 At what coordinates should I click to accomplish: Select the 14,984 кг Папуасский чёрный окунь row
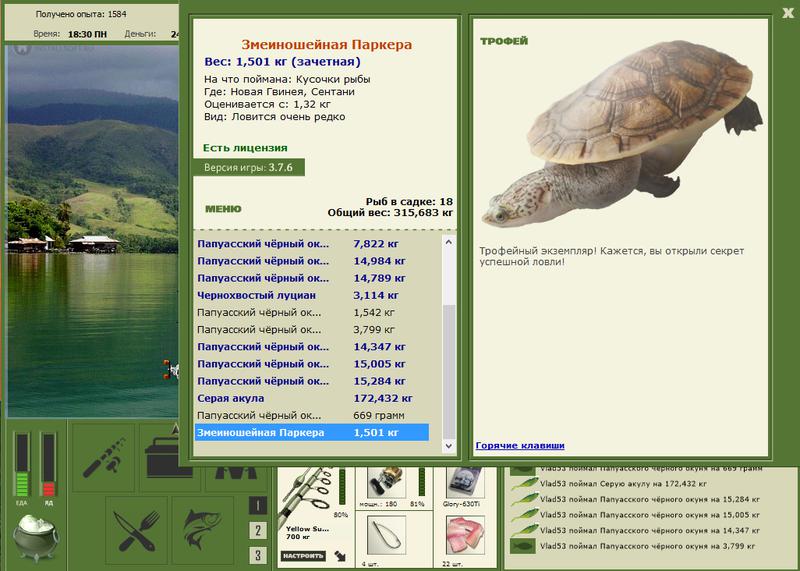(312, 261)
